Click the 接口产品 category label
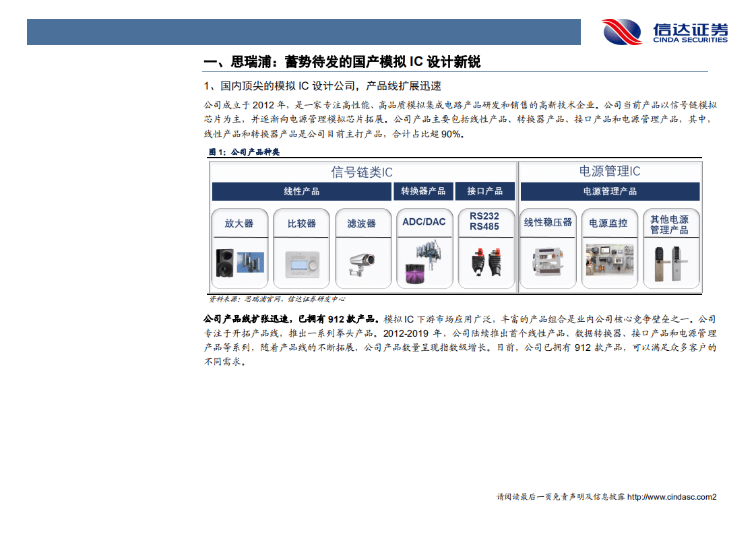 click(486, 191)
